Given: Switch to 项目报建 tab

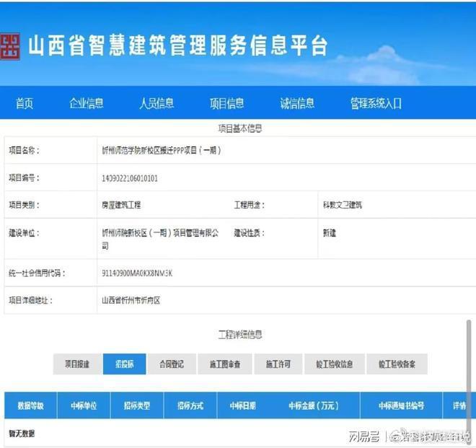Looking at the screenshot, I should pyautogui.click(x=77, y=364).
